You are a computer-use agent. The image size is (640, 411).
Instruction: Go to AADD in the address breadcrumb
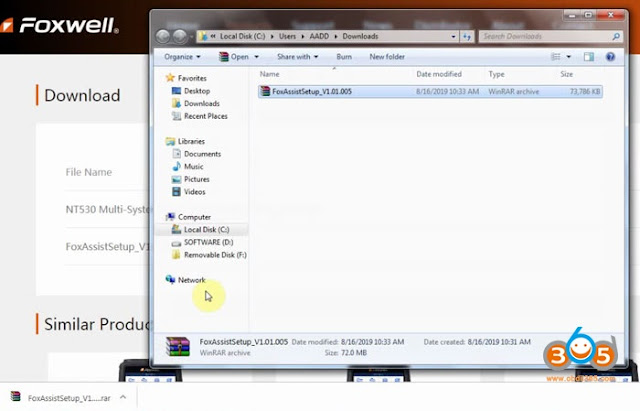[319, 36]
